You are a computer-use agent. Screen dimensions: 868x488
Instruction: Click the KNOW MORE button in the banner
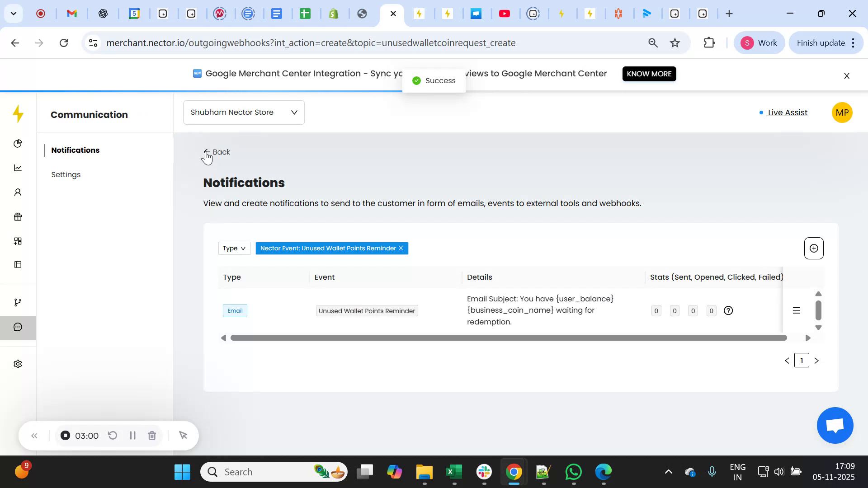pyautogui.click(x=649, y=74)
